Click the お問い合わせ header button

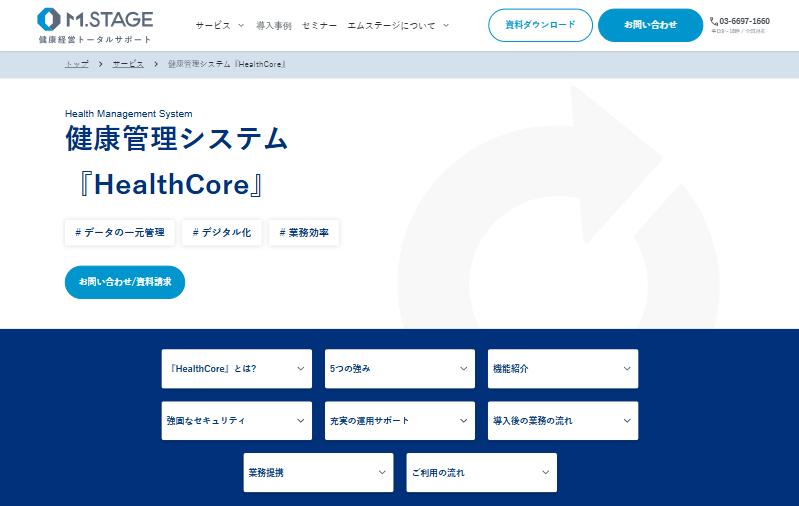point(650,25)
